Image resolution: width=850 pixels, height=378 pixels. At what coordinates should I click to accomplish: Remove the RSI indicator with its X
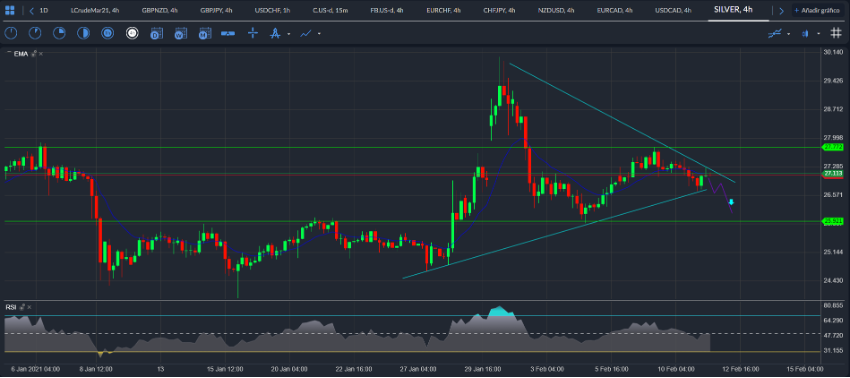coord(29,307)
